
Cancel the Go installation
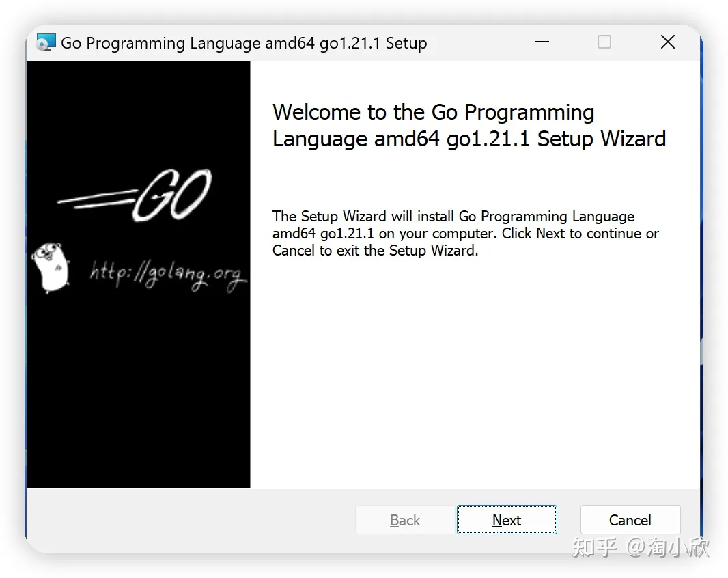630,520
